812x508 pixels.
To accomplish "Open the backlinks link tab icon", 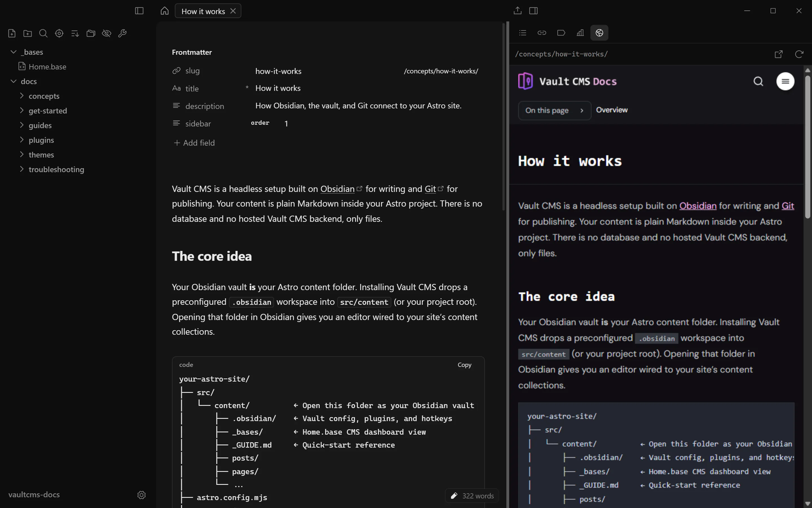I will (542, 33).
